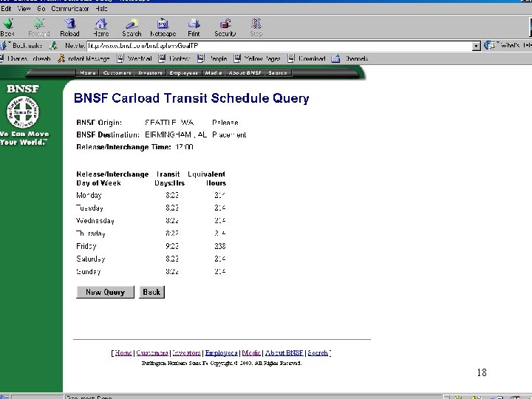Viewport: 532px width, 399px height.
Task: Click the What's Related icon
Action: point(490,46)
